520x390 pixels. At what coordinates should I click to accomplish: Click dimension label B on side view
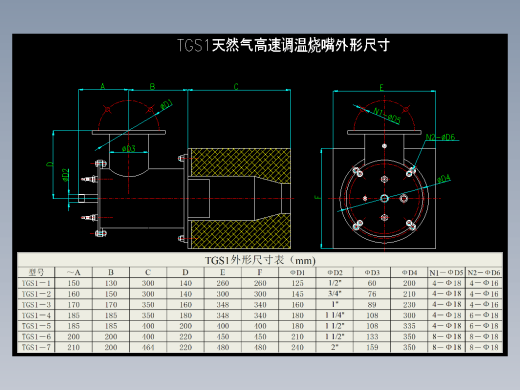(x=152, y=86)
